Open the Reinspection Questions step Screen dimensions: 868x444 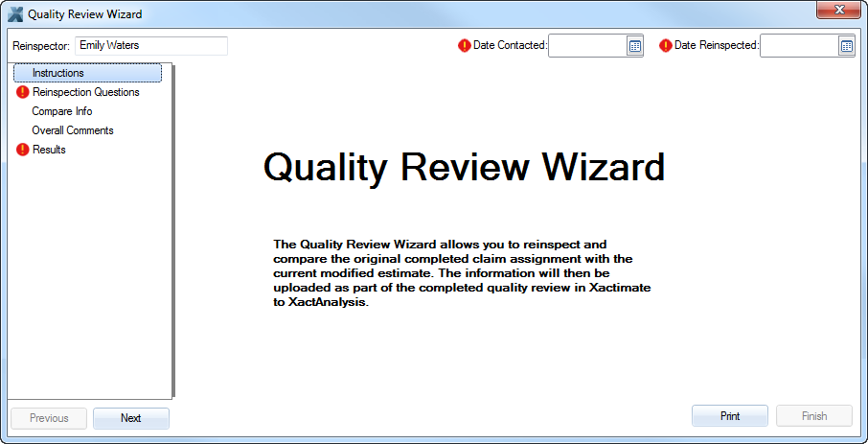point(86,92)
